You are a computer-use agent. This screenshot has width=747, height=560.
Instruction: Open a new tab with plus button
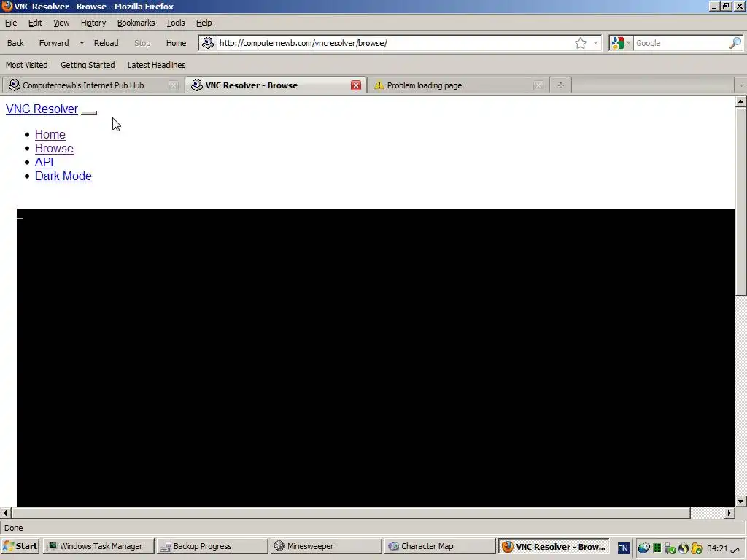tap(561, 85)
